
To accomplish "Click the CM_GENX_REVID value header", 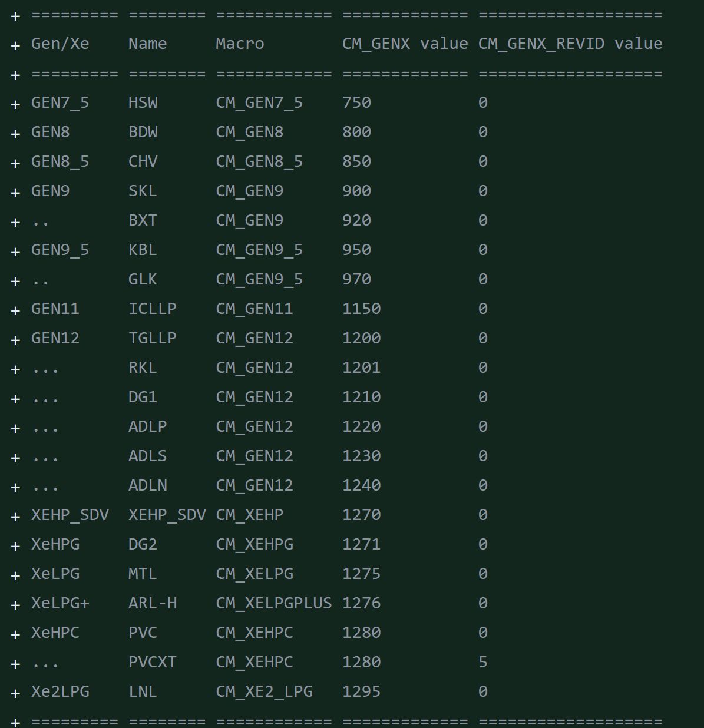I will (570, 44).
